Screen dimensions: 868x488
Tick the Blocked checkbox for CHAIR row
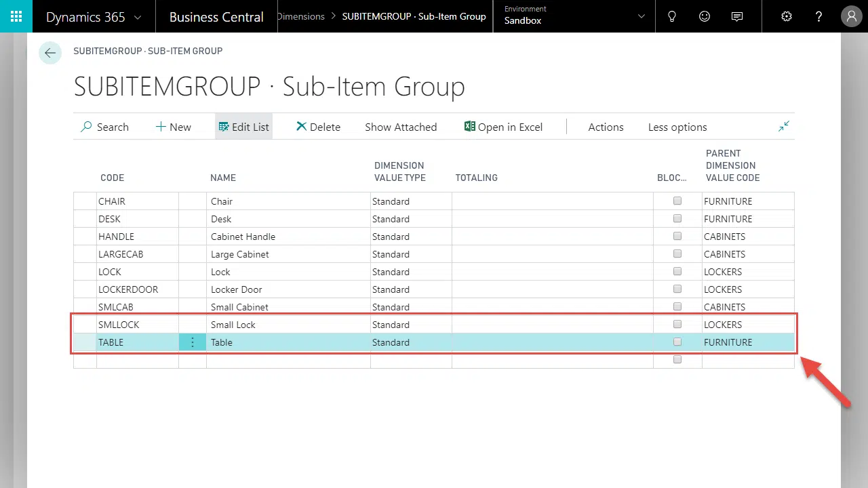pos(677,201)
